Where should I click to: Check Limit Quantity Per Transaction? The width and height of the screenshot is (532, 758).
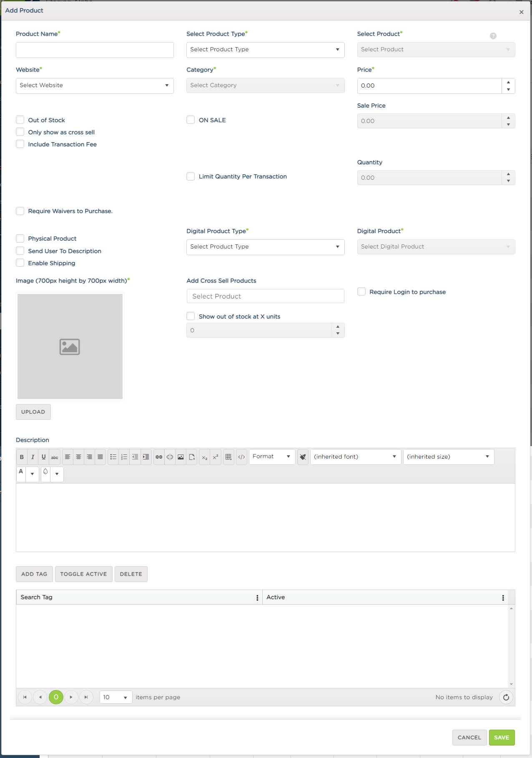tap(191, 176)
